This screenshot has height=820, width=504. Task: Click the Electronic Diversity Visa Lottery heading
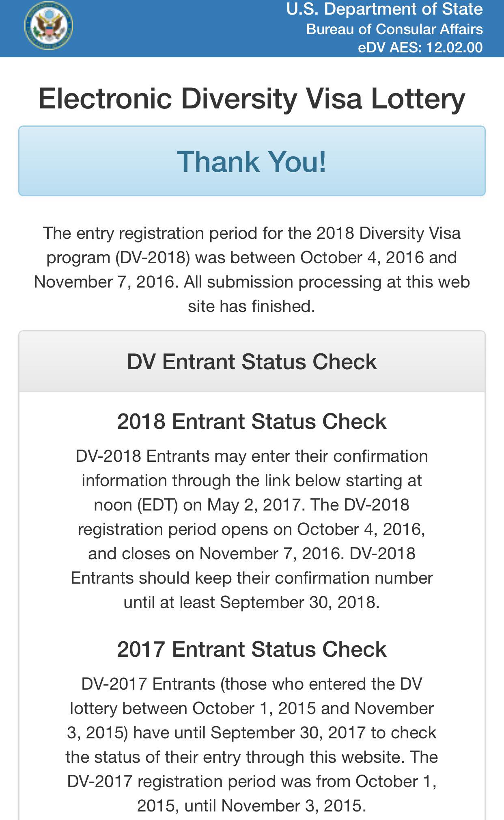point(252,99)
